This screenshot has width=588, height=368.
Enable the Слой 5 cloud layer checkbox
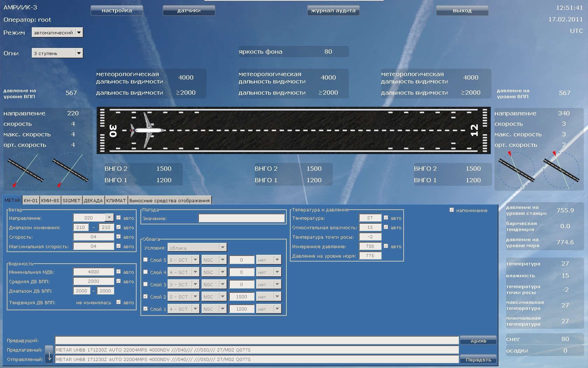[146, 260]
